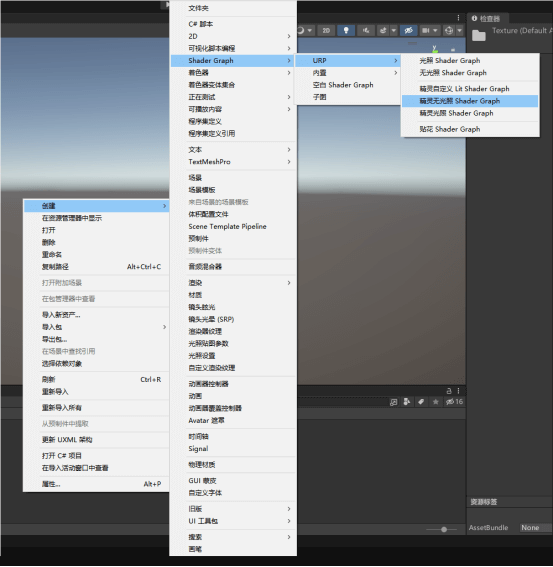Choose 在资源管理器中显示 in context menu

click(x=97, y=218)
